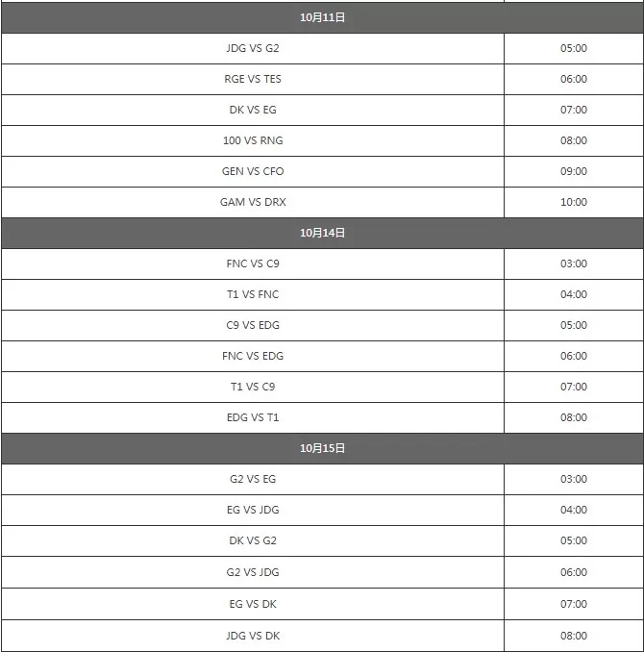Click the C9 VS EDG match row
Image resolution: width=644 pixels, height=652 pixels.
click(322, 325)
